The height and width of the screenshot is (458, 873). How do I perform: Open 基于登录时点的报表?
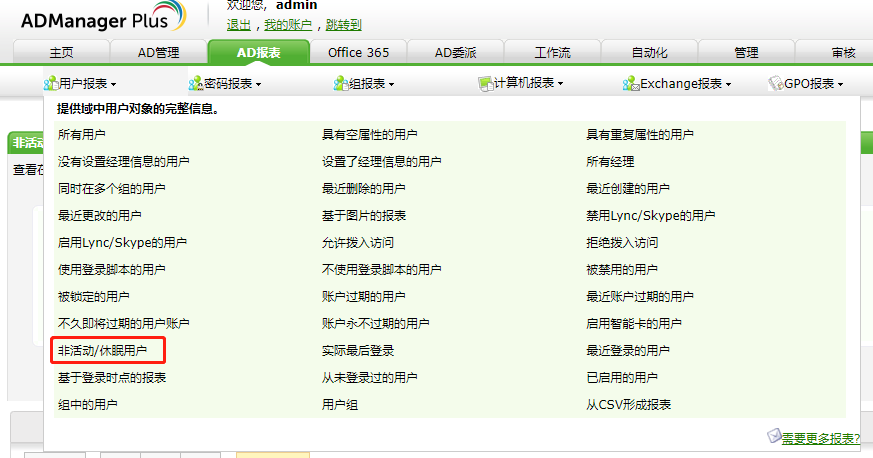(x=112, y=377)
